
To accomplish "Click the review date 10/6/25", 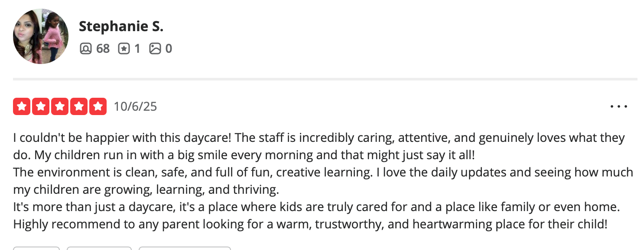I will tap(135, 106).
